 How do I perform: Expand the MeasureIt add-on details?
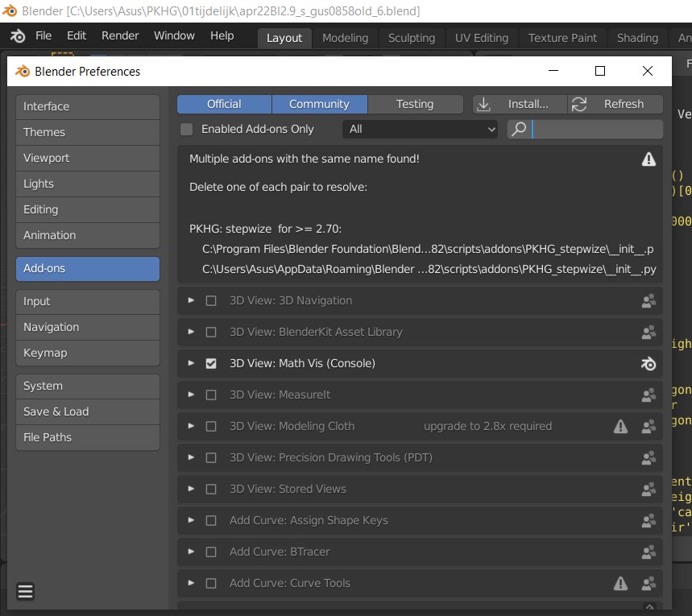(x=191, y=395)
